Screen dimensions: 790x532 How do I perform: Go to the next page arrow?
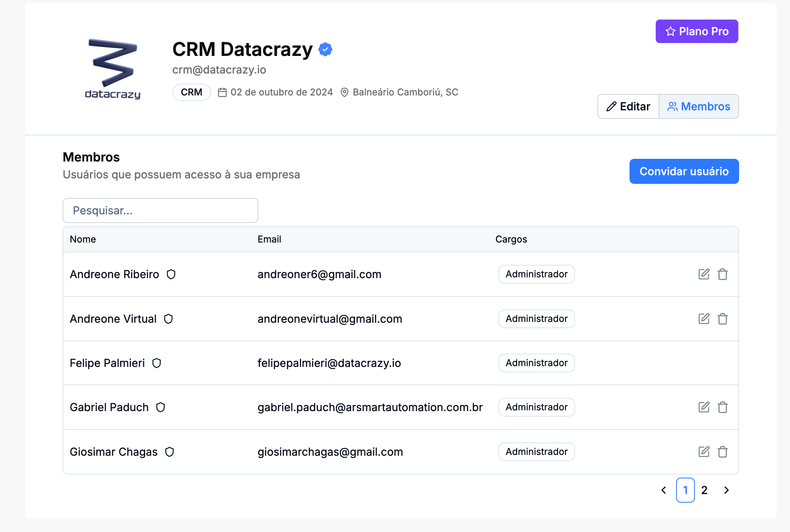(726, 490)
